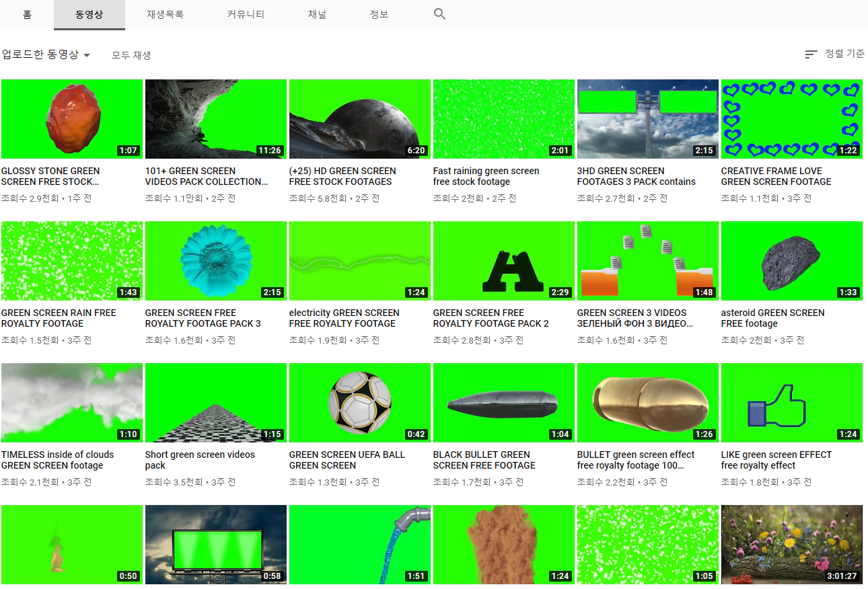Click the channel search magnifier icon
868x589 pixels.
tap(439, 14)
